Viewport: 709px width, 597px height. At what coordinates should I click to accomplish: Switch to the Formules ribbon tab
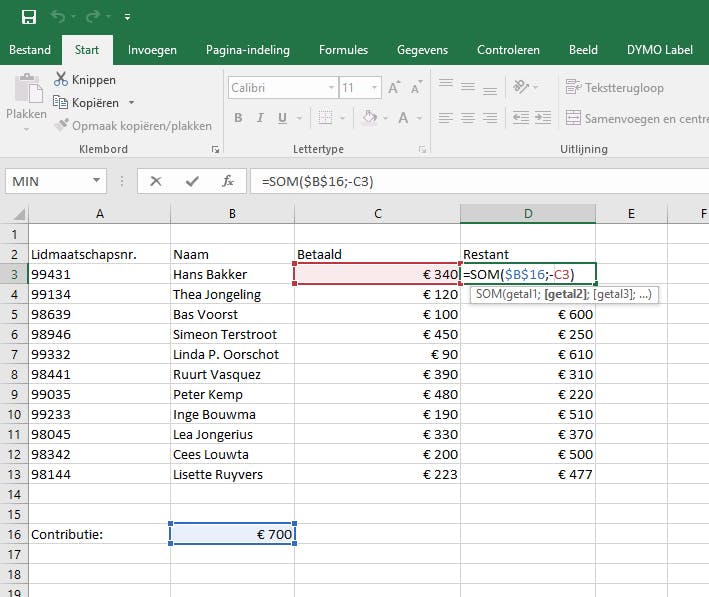pos(343,50)
